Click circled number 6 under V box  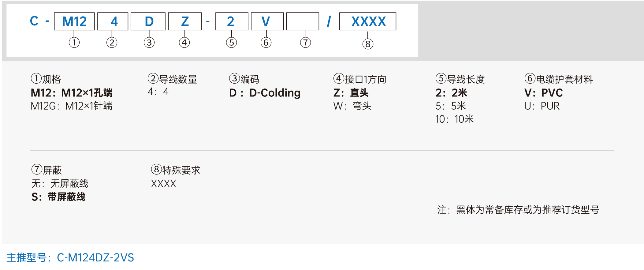[266, 42]
